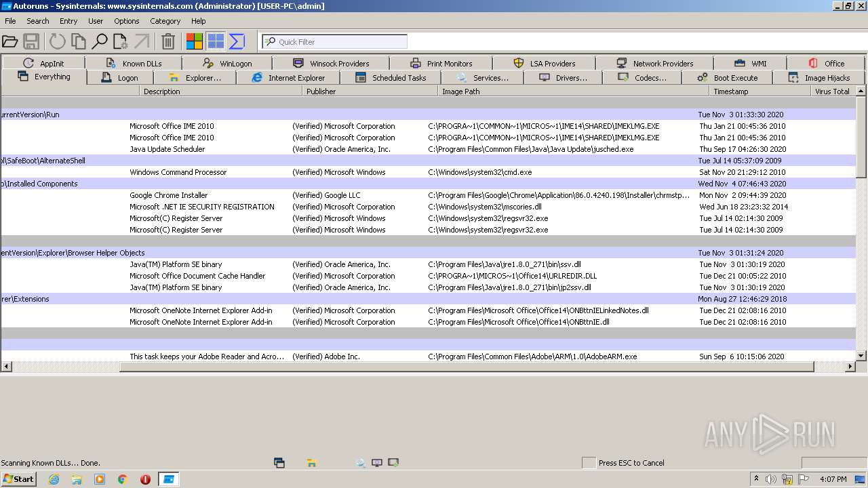This screenshot has width=868, height=488.
Task: Switch to the Codecs tab
Action: coord(642,78)
